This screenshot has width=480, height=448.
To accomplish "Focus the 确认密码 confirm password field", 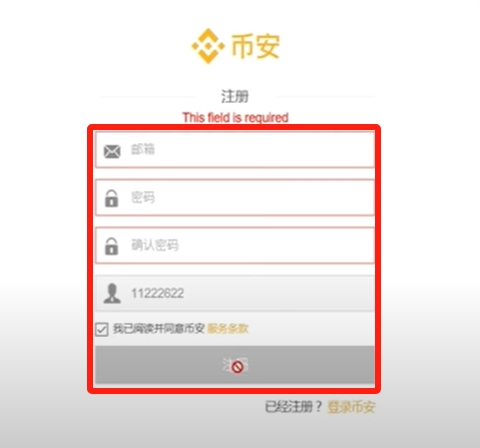I will click(235, 245).
